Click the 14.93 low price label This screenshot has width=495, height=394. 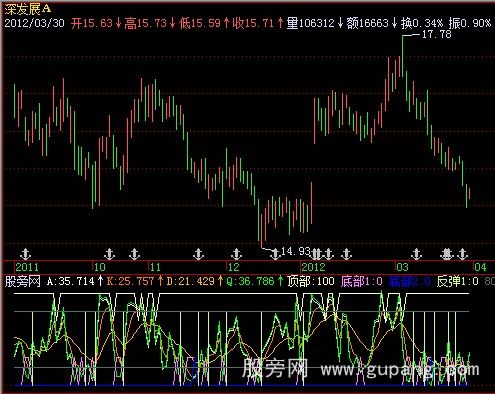click(296, 251)
